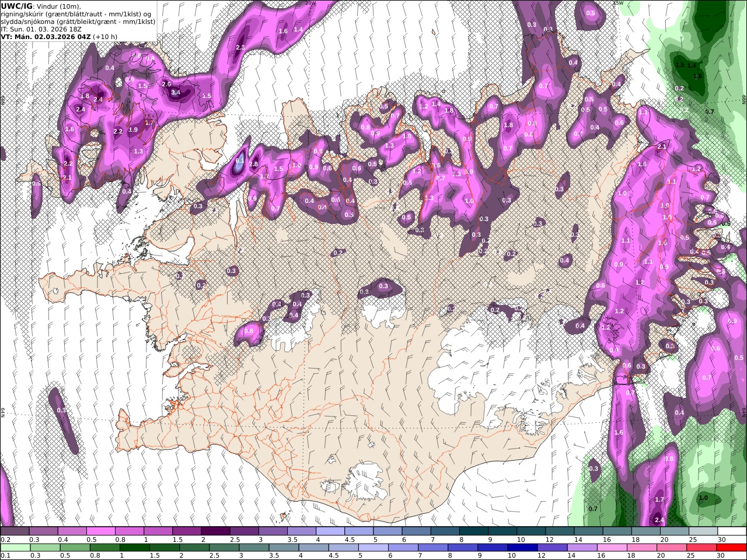Click the 30 label in the top legend

(x=721, y=540)
